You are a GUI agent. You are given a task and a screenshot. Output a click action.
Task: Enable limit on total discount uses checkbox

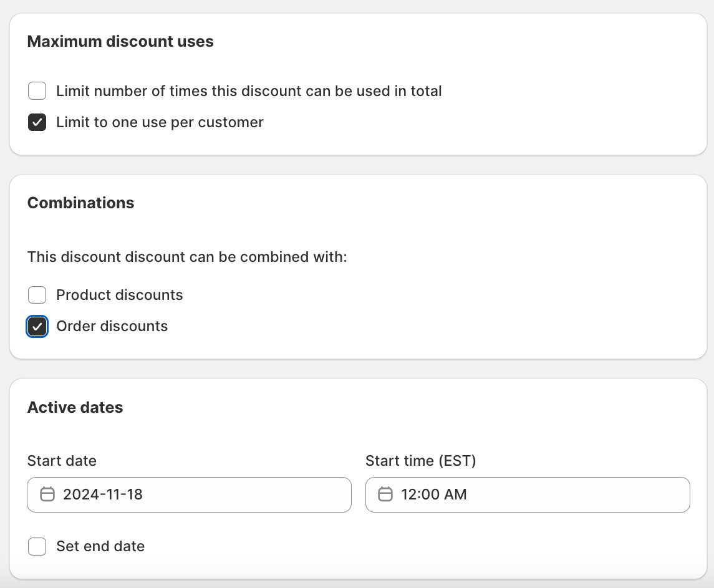tap(37, 91)
